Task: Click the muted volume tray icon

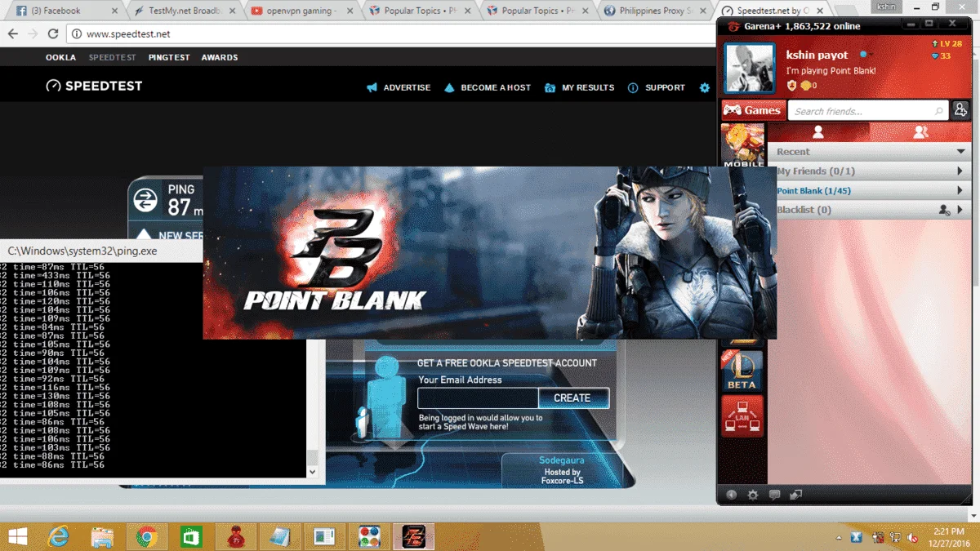Action: 914,538
